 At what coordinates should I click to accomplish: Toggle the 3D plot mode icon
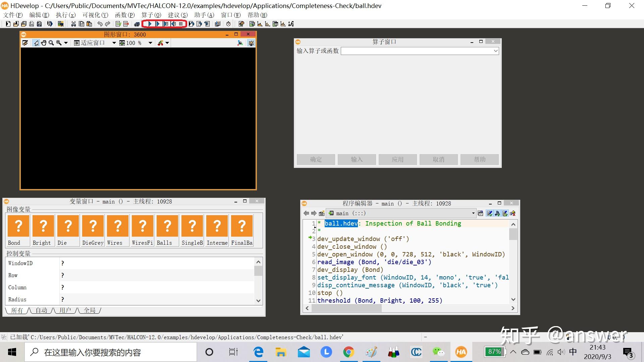[240, 43]
